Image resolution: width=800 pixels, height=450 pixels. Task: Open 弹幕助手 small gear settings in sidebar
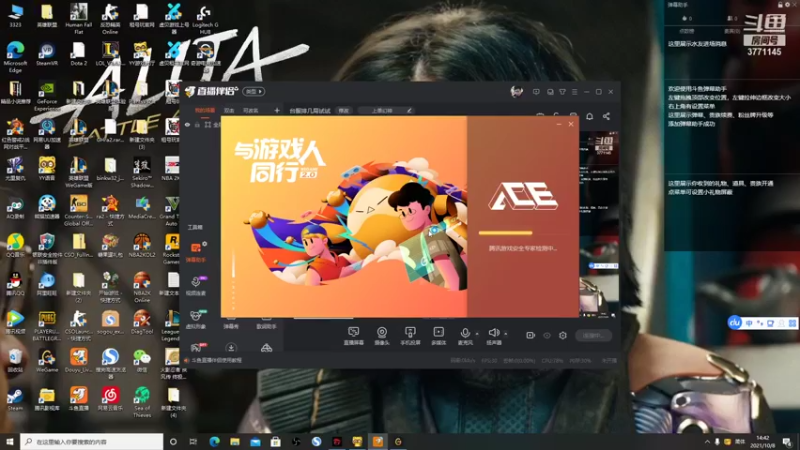point(205,244)
